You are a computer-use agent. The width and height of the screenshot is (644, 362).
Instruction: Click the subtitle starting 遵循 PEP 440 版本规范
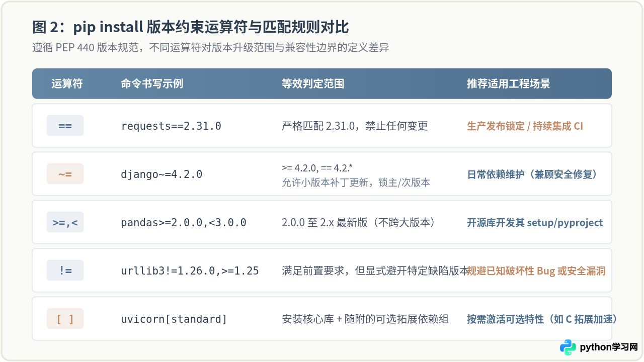coord(211,48)
